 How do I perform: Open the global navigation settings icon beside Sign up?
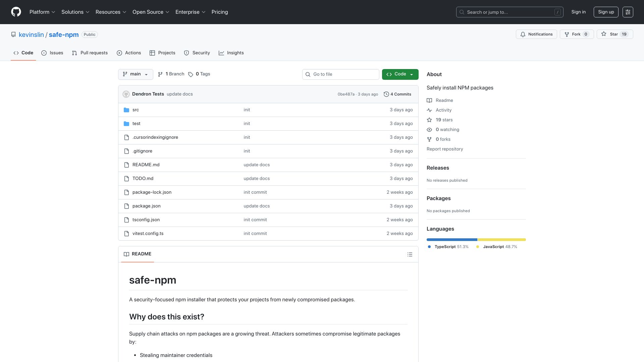point(628,12)
